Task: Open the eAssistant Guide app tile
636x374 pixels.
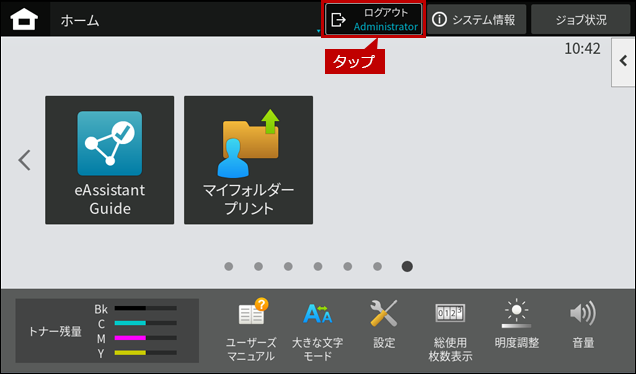Action: coord(110,160)
